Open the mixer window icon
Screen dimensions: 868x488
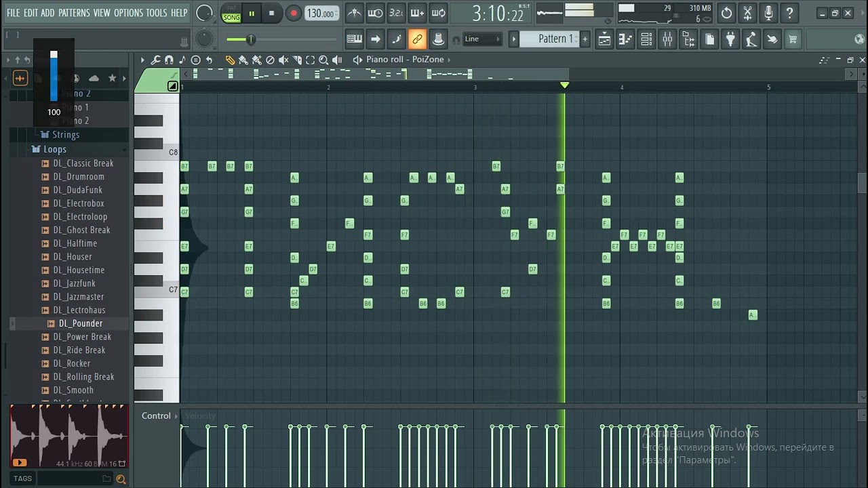[x=667, y=39]
